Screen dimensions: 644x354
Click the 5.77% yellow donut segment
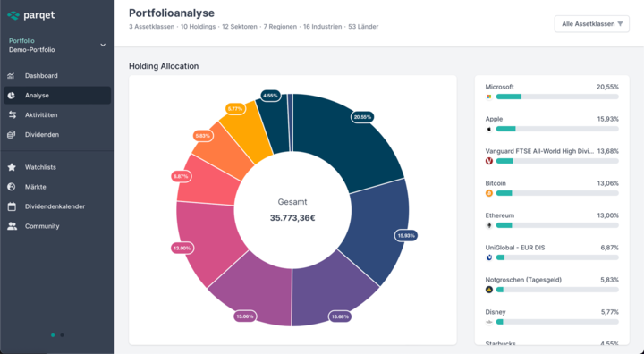coord(249,131)
